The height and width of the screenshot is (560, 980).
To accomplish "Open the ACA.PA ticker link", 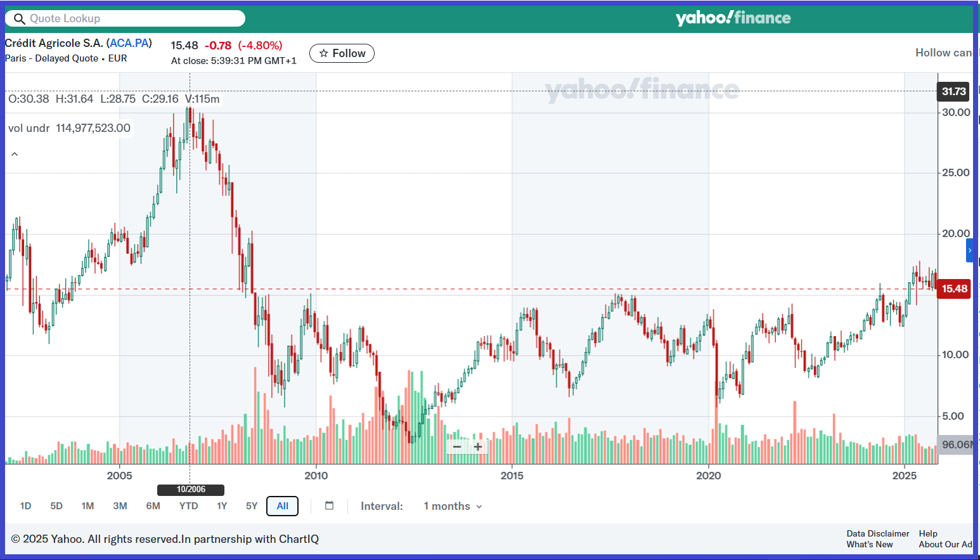I will [x=129, y=43].
